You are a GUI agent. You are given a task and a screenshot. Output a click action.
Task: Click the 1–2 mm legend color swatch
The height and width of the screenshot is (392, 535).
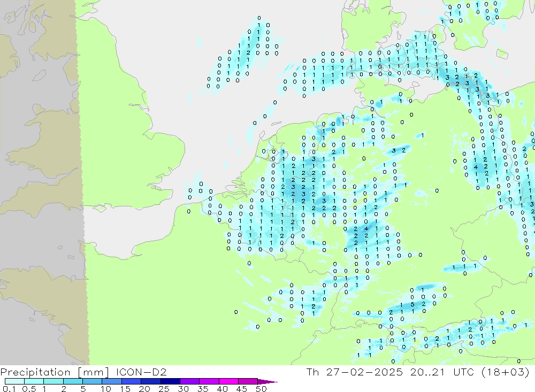[53, 381]
